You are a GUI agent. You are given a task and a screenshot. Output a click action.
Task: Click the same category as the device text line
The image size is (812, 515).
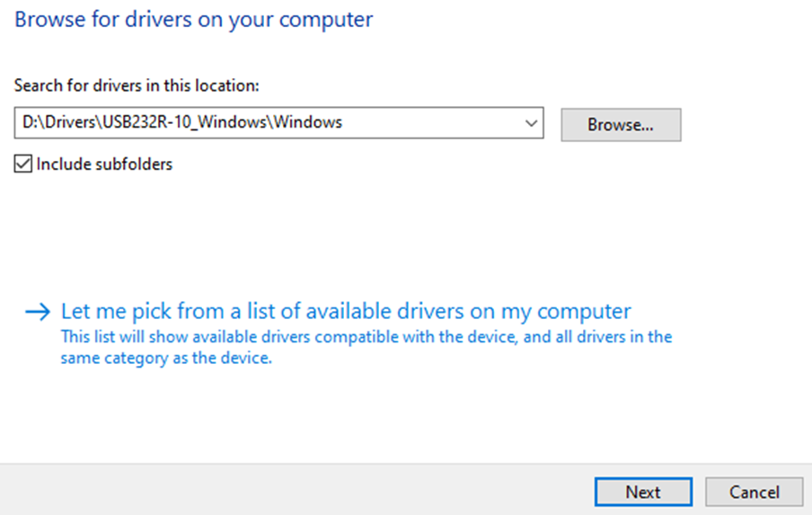[x=166, y=358]
